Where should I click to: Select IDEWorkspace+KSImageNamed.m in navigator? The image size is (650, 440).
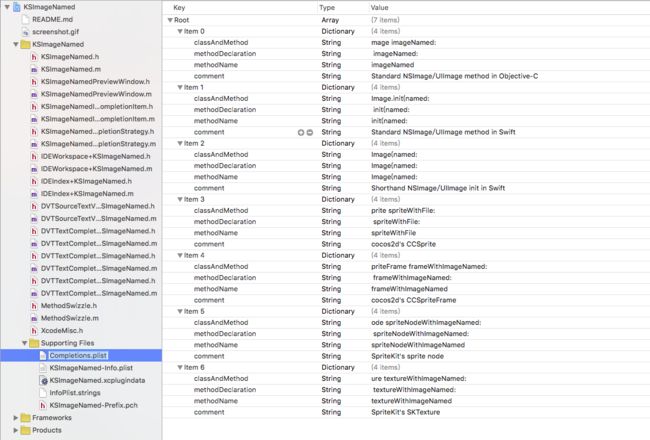tap(97, 169)
